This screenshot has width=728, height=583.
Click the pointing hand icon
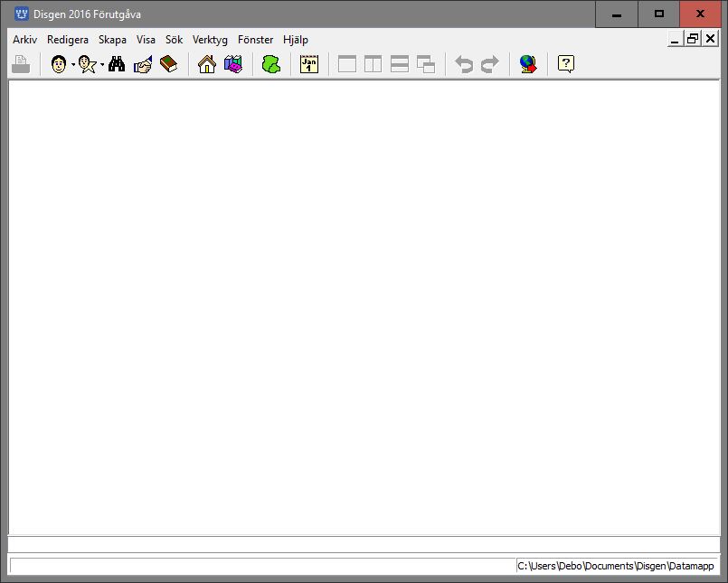pyautogui.click(x=143, y=64)
